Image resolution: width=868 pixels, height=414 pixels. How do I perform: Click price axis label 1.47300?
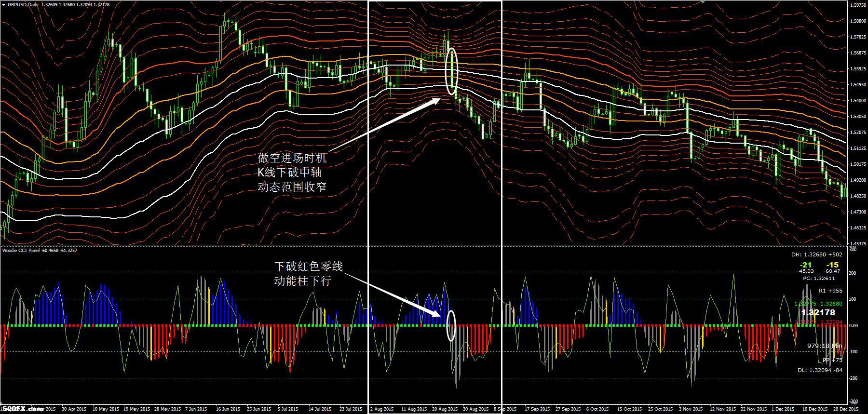click(858, 212)
